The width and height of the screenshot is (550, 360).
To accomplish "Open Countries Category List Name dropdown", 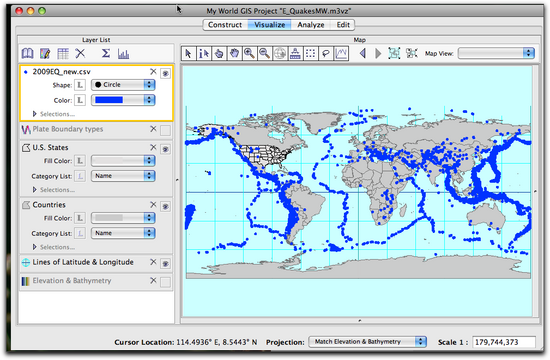I will (x=123, y=233).
